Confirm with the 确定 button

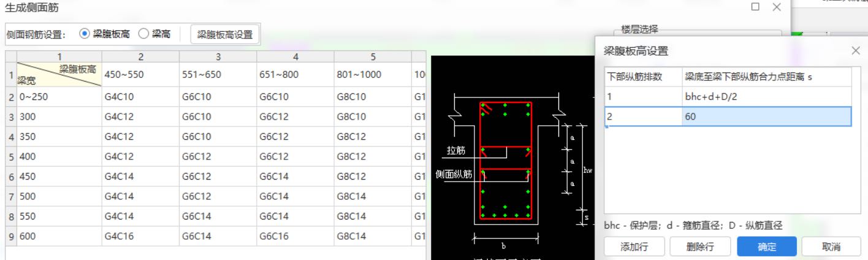[x=767, y=247]
